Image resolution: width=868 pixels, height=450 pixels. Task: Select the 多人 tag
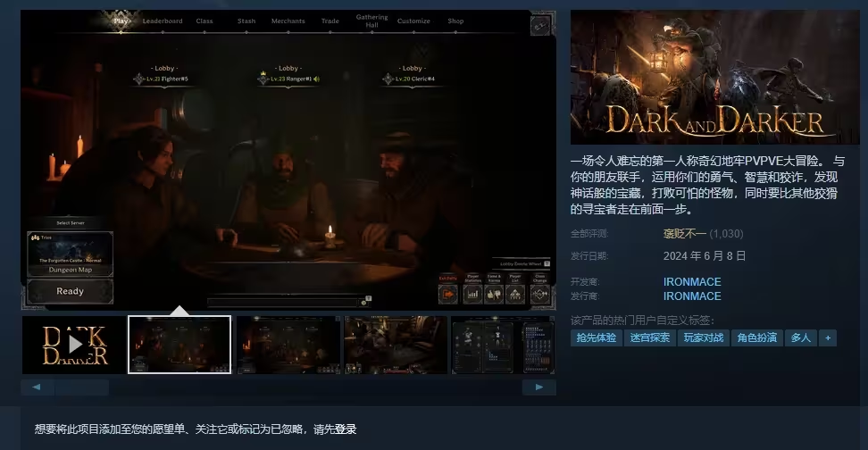pyautogui.click(x=800, y=337)
